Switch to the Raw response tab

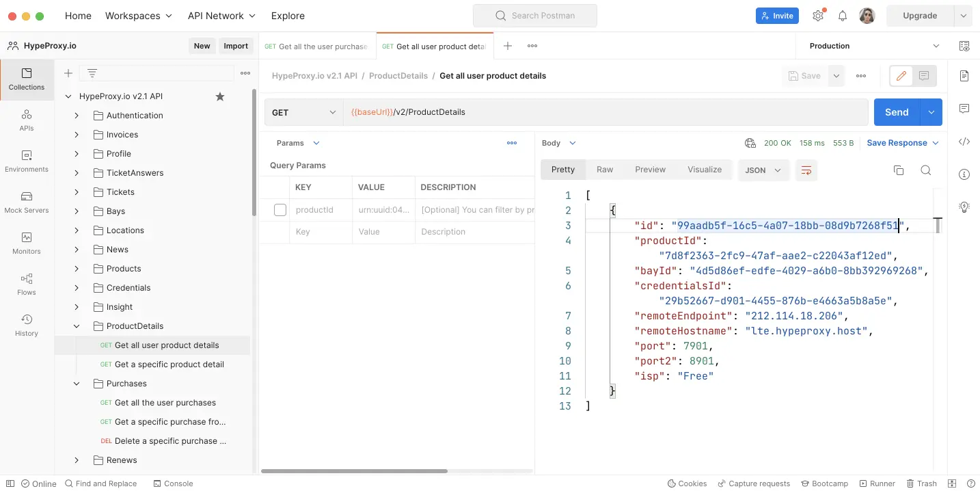[x=604, y=170]
